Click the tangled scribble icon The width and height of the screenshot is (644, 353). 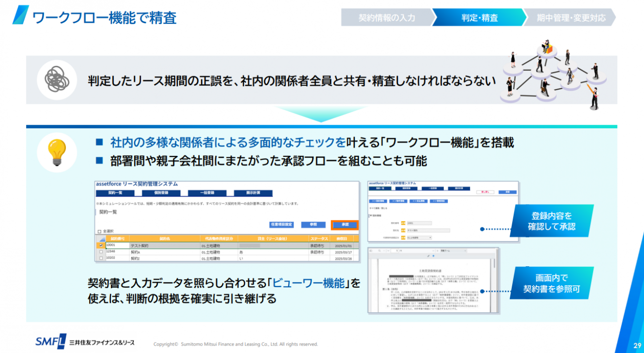(x=56, y=79)
